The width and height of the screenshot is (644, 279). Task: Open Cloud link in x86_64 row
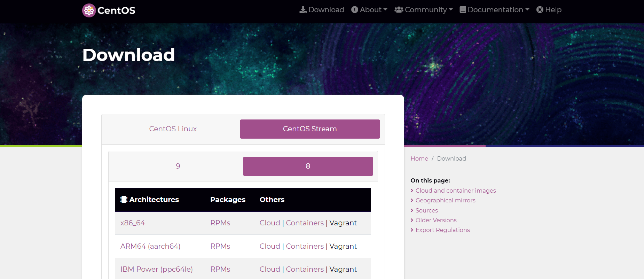[270, 223]
